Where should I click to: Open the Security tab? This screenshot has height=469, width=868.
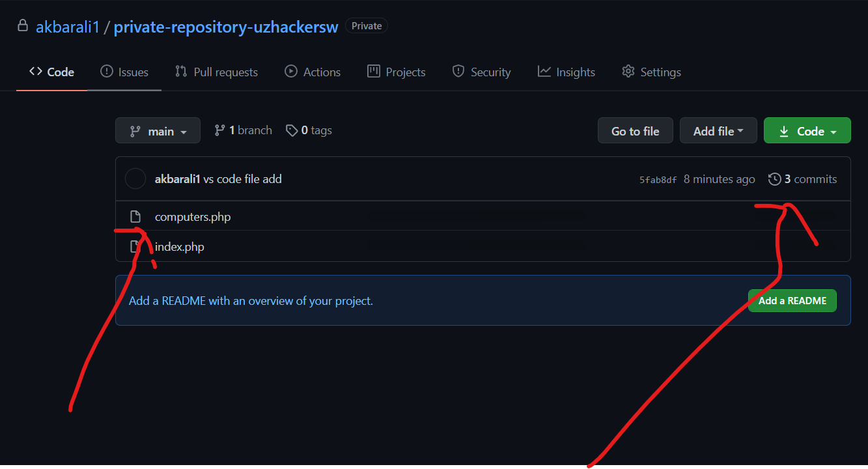coord(482,72)
